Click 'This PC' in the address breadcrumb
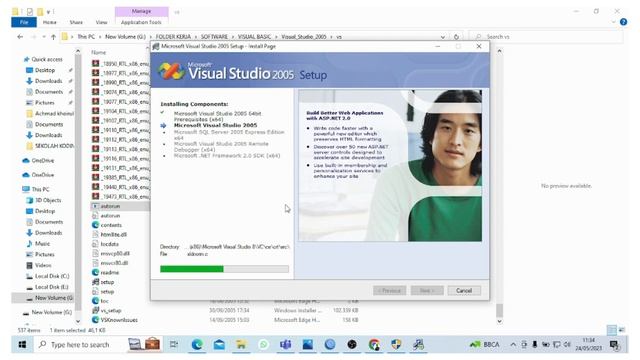 [x=86, y=37]
